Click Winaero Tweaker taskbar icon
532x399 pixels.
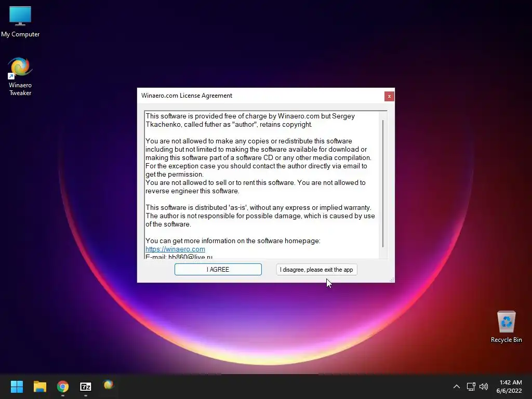[x=108, y=385]
